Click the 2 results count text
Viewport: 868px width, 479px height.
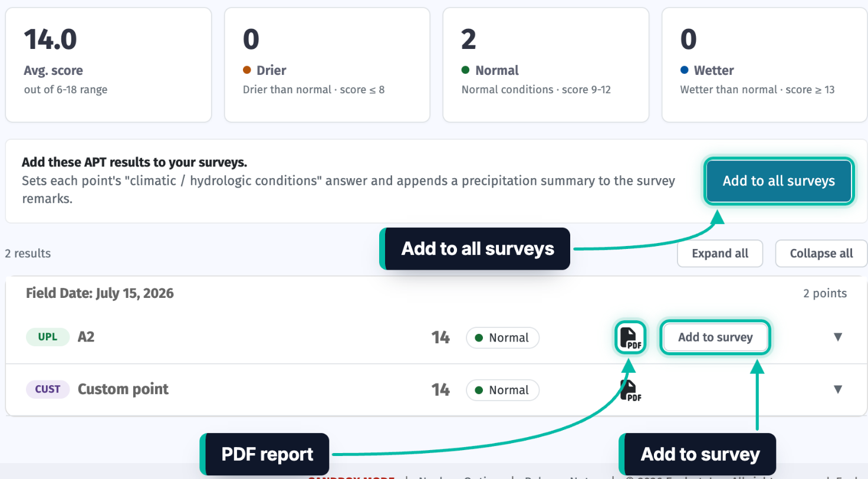point(28,254)
